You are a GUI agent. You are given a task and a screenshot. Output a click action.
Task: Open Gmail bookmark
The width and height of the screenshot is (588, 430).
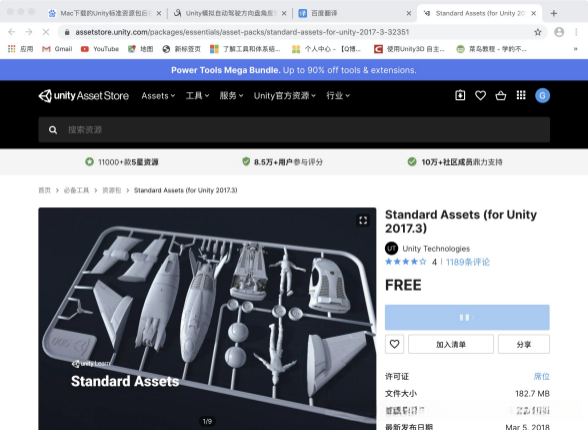[x=57, y=49]
